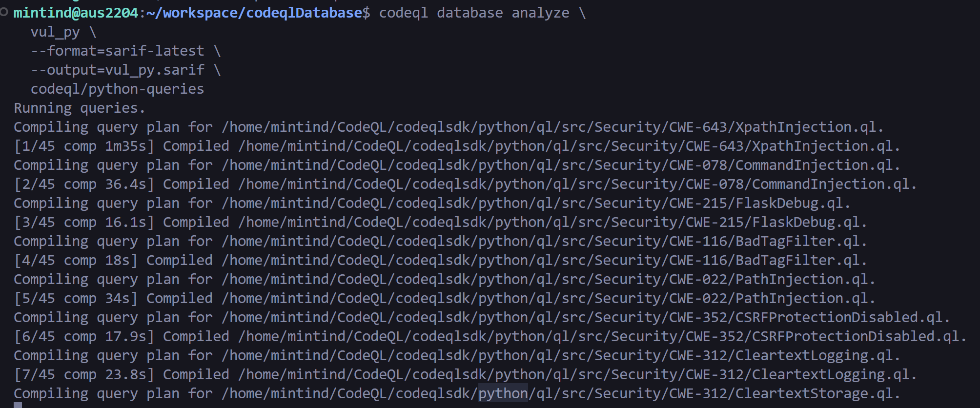980x408 pixels.
Task: Click the vul_py database name argument
Action: pos(55,32)
